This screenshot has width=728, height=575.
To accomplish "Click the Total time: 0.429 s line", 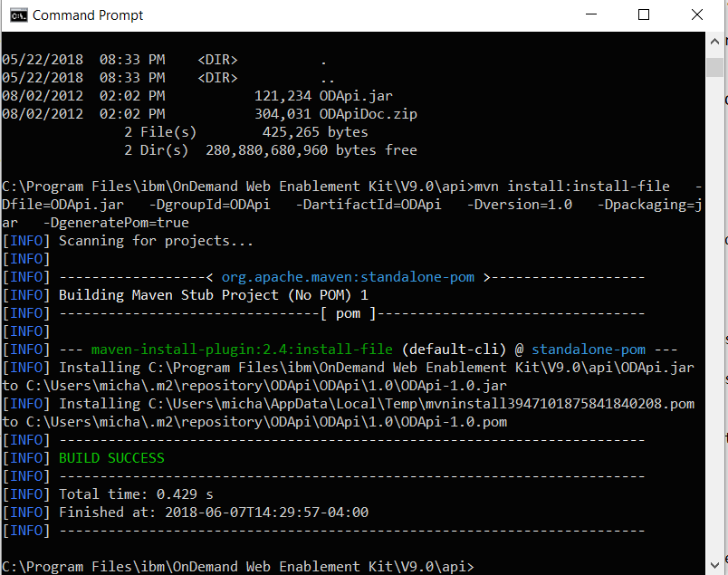I will [x=136, y=494].
